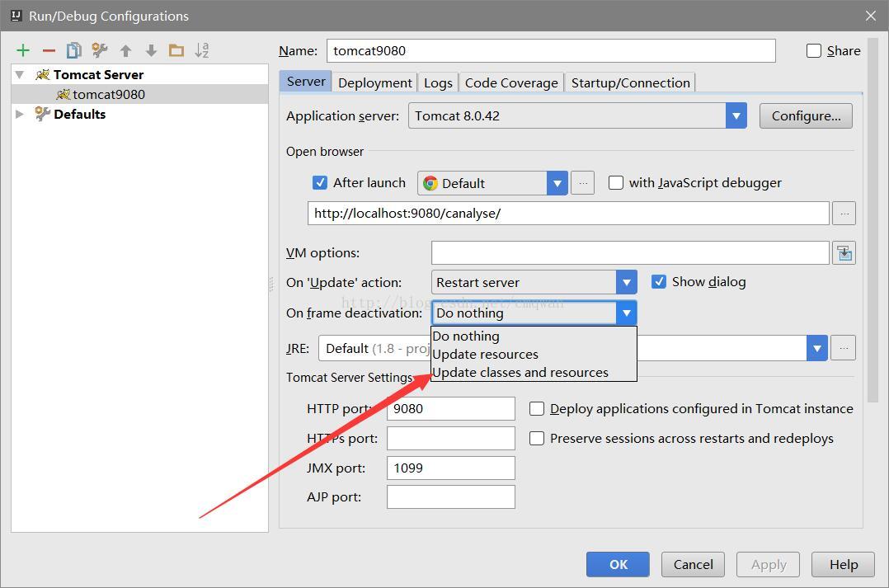
Task: Open the Logs tab
Action: coord(438,82)
